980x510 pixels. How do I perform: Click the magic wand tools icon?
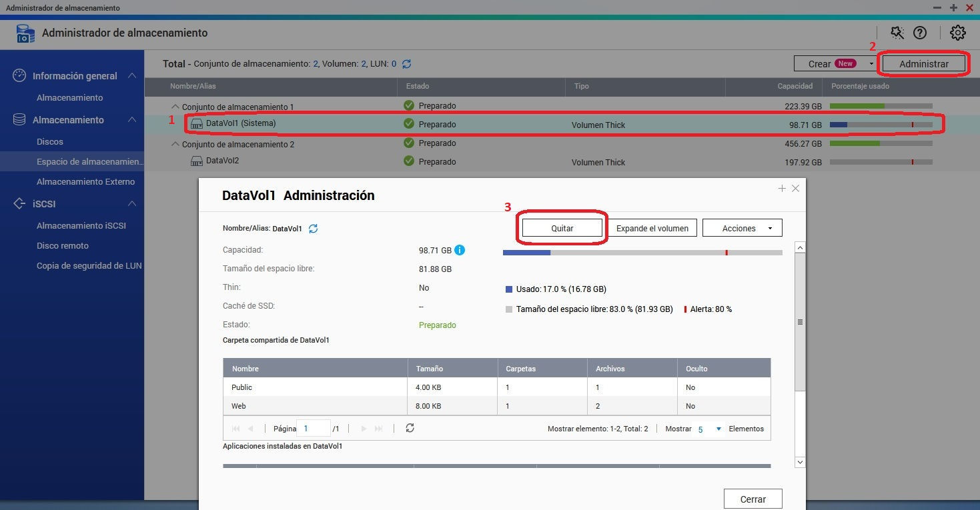(x=897, y=33)
